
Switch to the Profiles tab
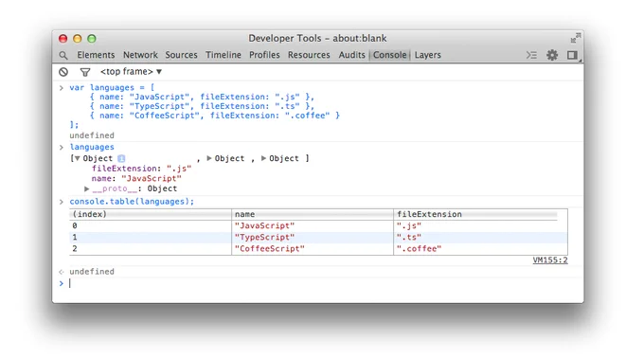coord(264,55)
